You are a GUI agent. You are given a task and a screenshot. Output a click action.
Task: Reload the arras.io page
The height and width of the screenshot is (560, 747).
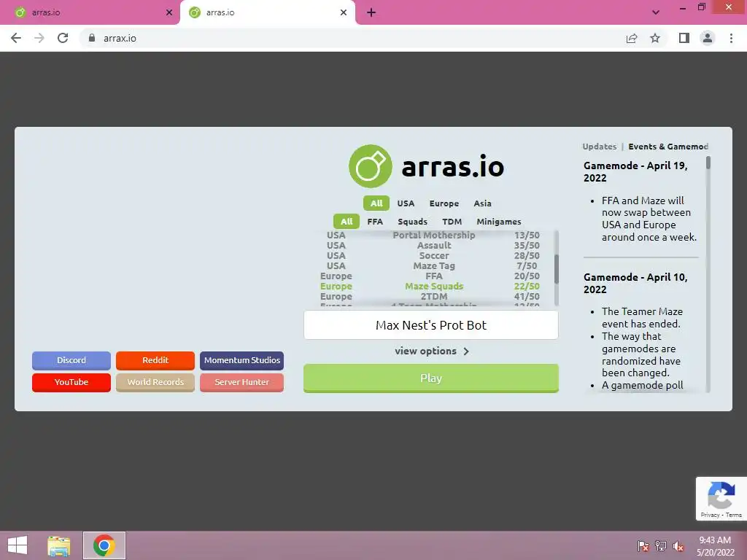63,38
